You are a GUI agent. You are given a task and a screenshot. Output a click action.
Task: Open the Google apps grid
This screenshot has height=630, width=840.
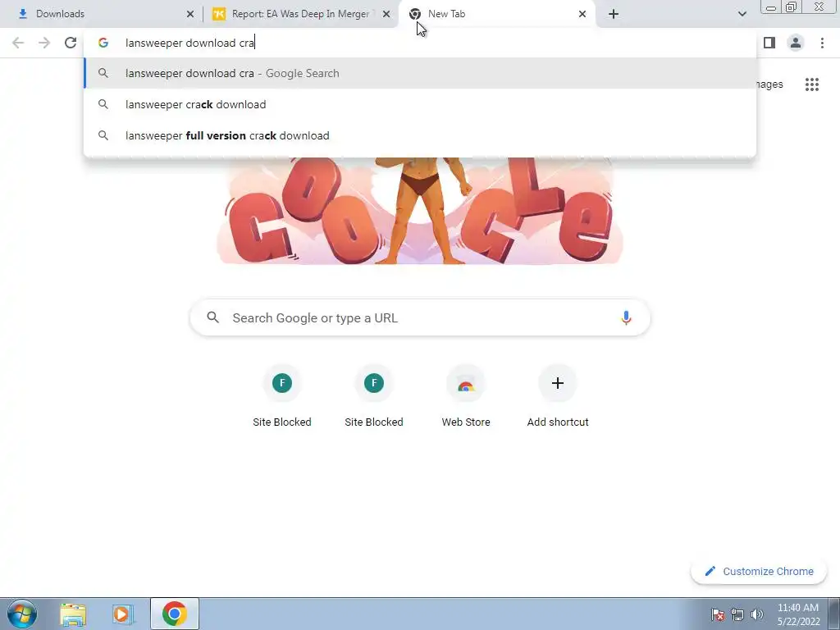[x=811, y=84]
